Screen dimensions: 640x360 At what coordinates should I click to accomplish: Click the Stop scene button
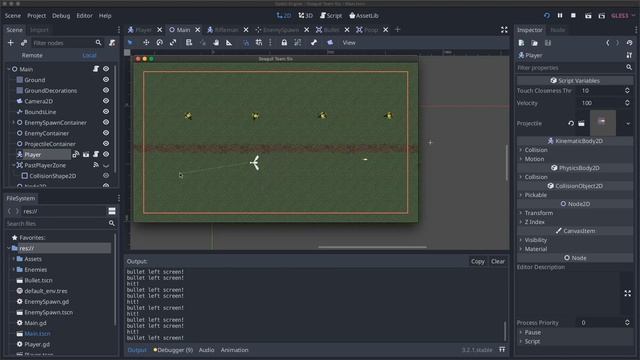tap(573, 16)
